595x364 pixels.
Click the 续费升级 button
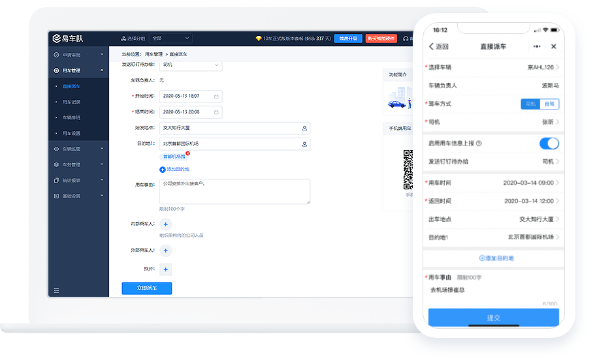pyautogui.click(x=348, y=38)
